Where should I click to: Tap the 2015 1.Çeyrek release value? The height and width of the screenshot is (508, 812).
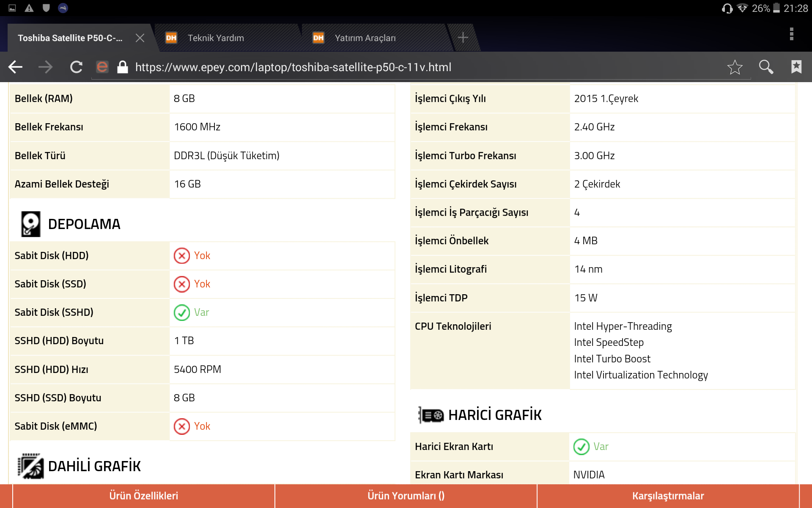click(606, 99)
